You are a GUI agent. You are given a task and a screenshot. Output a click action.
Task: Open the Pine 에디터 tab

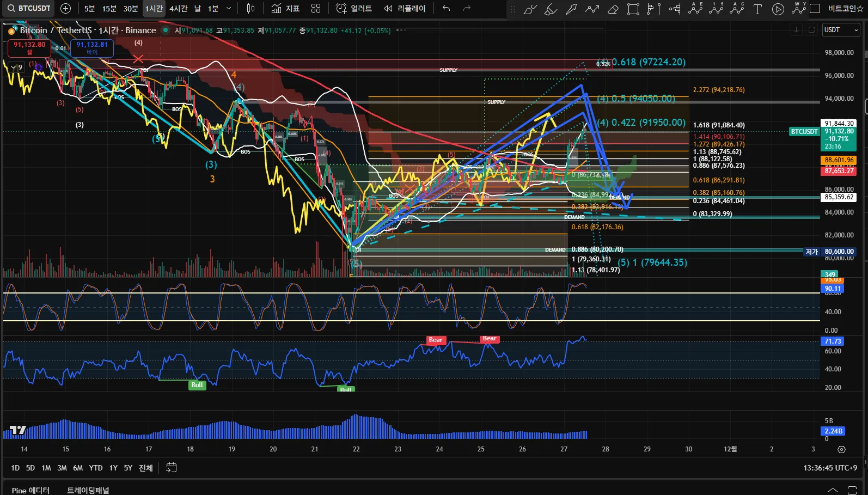coord(30,490)
